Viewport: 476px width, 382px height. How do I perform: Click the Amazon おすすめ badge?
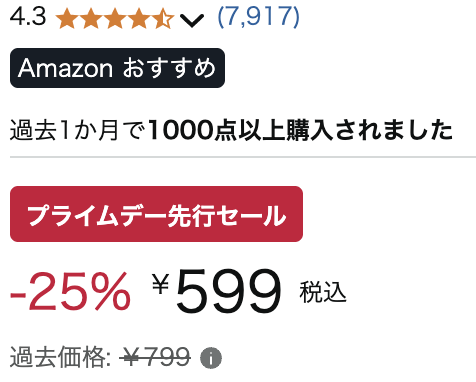pyautogui.click(x=117, y=68)
